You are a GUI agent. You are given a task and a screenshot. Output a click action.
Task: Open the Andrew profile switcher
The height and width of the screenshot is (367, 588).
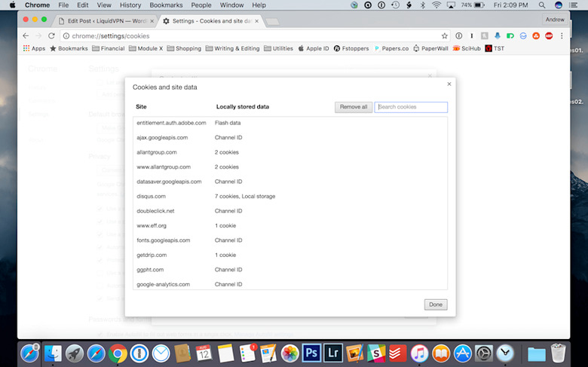[555, 20]
